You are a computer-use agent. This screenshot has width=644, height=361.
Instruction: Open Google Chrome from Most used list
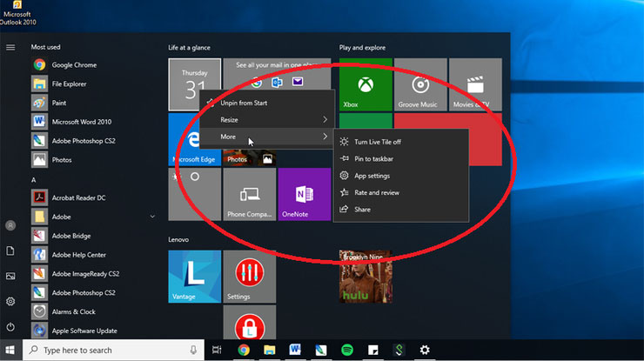pyautogui.click(x=74, y=65)
